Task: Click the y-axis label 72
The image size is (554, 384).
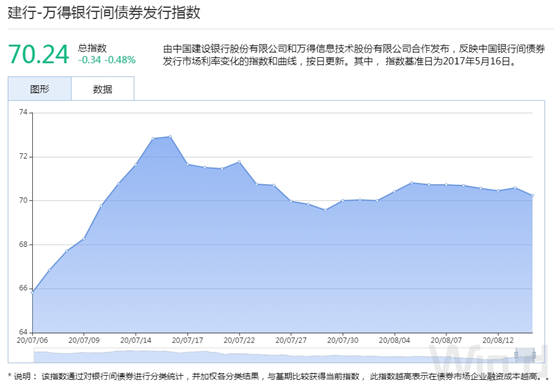Action: [x=23, y=156]
